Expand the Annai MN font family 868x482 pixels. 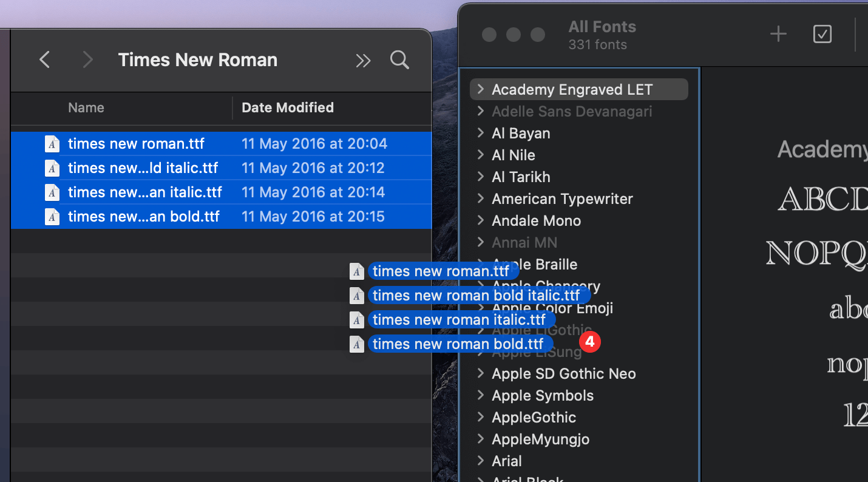pos(481,242)
